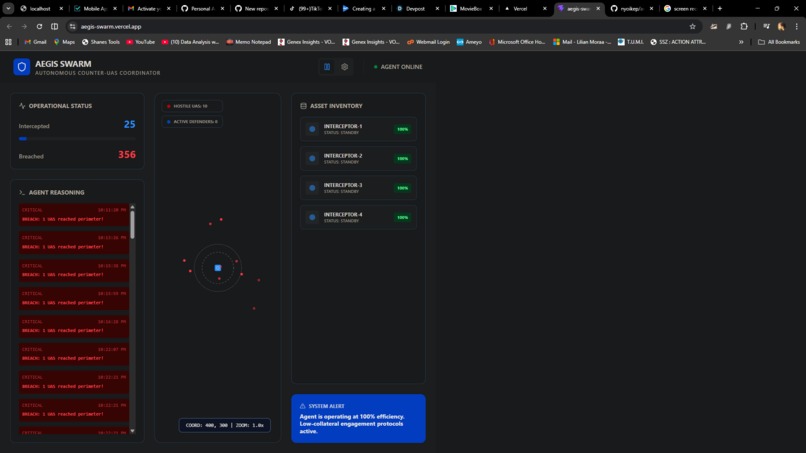Click the INTERCEPTOR-3 circle icon
Screen dimensions: 806x453
tap(312, 188)
